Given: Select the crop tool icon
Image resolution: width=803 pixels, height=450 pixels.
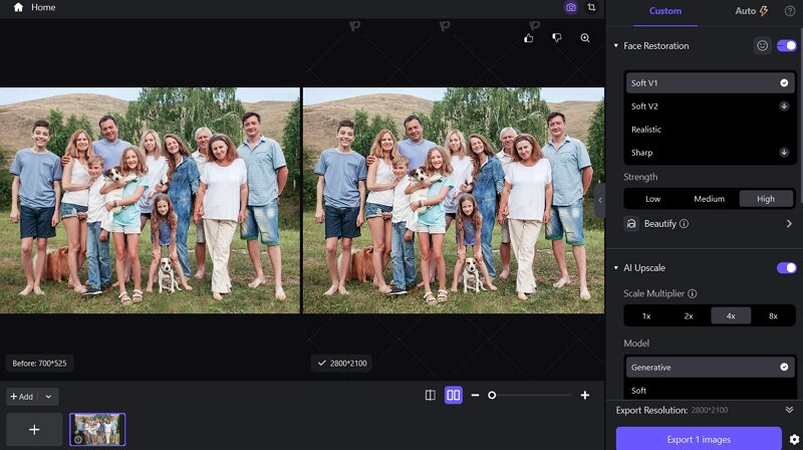Looking at the screenshot, I should click(591, 7).
